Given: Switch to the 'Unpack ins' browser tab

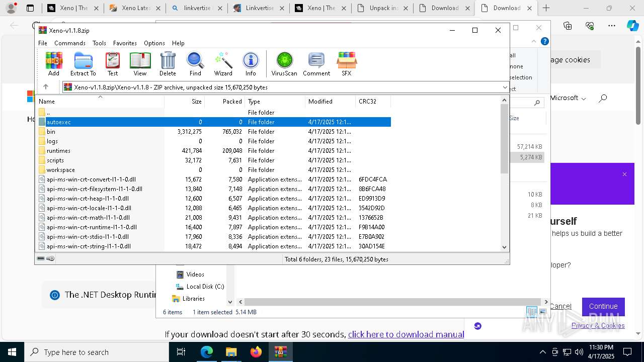Looking at the screenshot, I should pyautogui.click(x=382, y=8).
